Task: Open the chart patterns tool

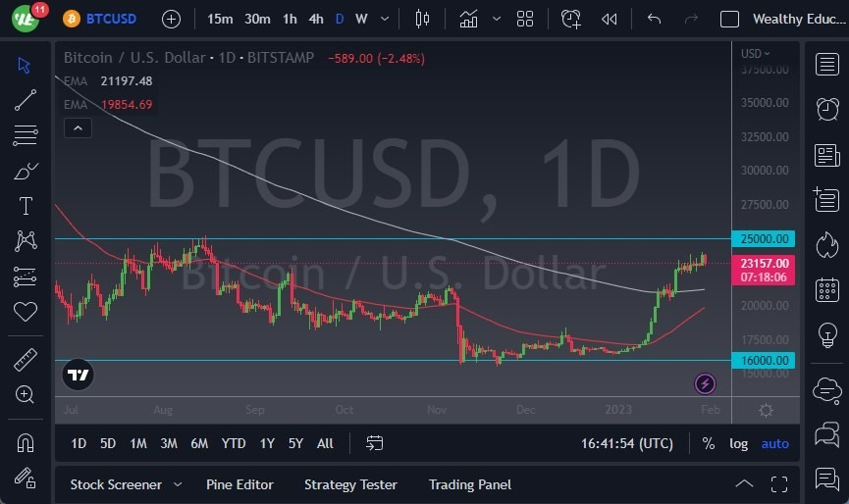Action: [26, 241]
